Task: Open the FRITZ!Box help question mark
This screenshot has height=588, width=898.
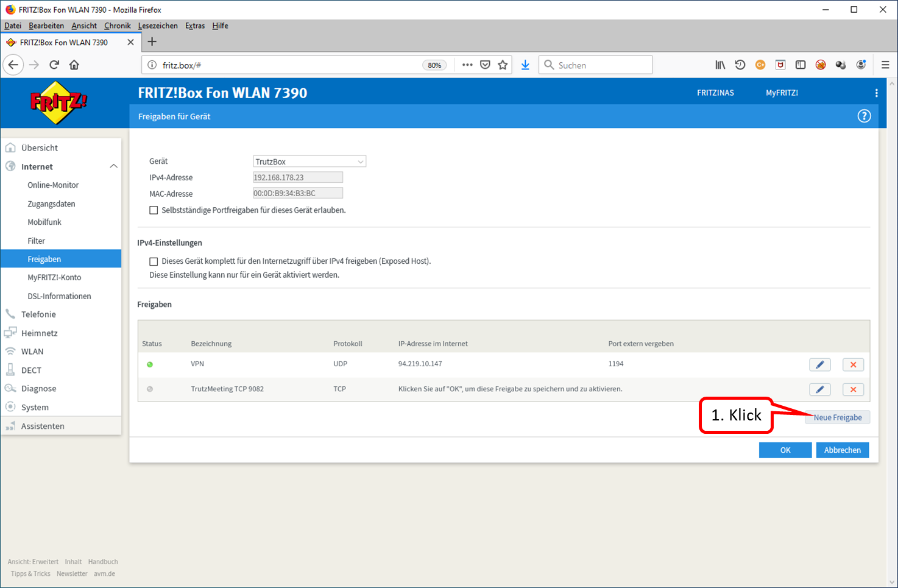Action: pos(864,116)
